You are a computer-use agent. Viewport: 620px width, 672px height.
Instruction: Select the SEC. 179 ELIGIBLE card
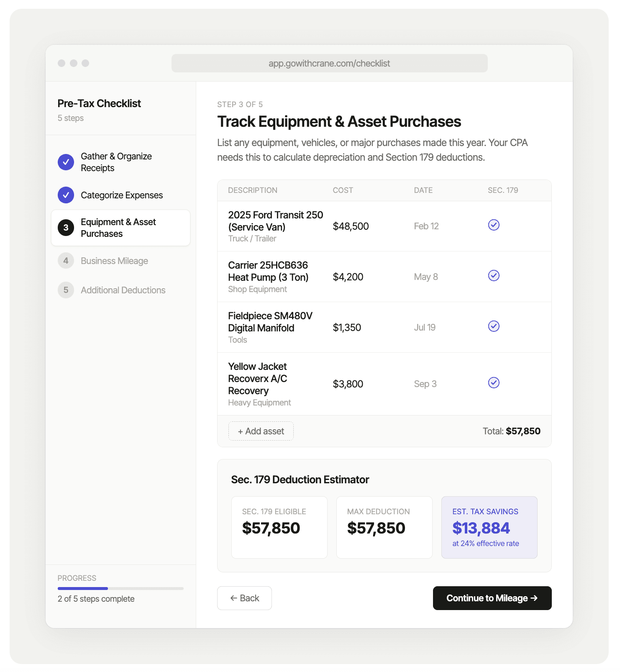[x=279, y=527]
